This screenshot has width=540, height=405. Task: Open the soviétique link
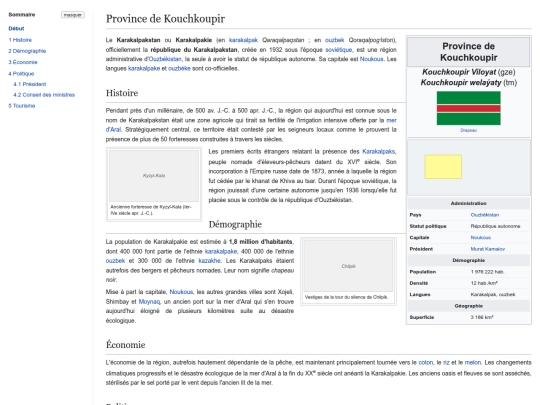(339, 50)
